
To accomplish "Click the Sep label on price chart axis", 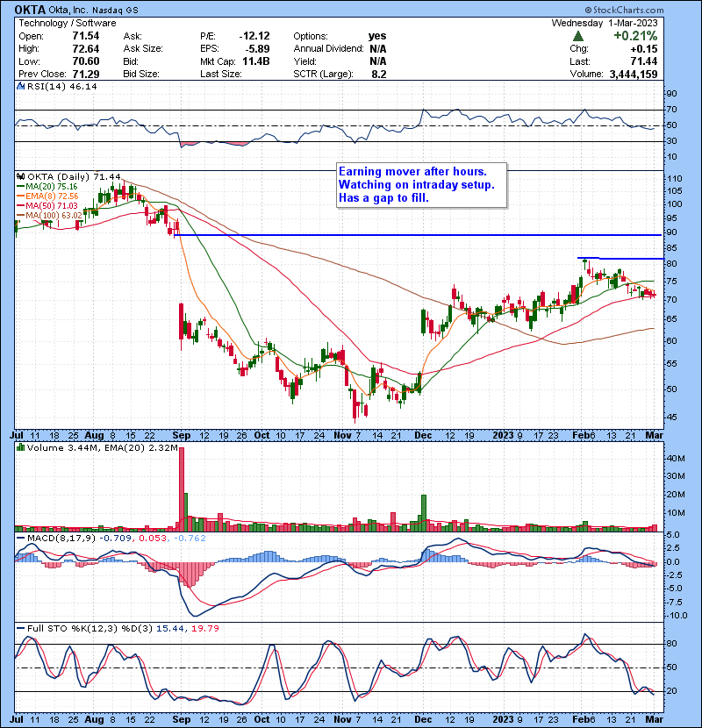I will (181, 436).
